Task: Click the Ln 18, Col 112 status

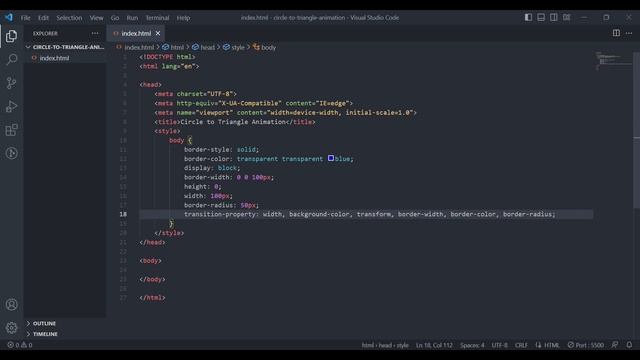Action: tap(434, 345)
